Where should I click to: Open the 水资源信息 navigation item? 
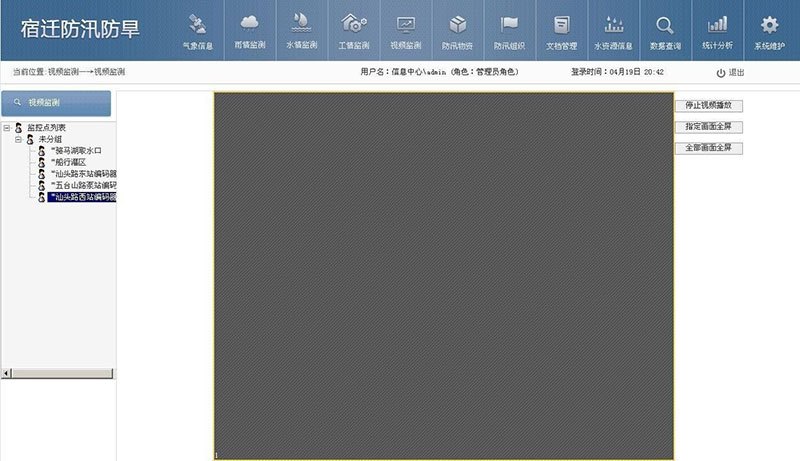[613, 30]
